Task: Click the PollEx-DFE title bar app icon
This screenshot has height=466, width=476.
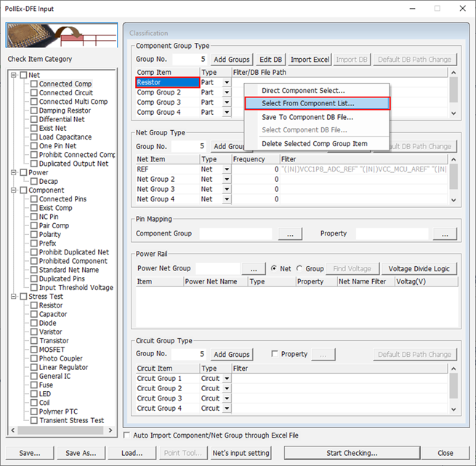Action: point(9,9)
